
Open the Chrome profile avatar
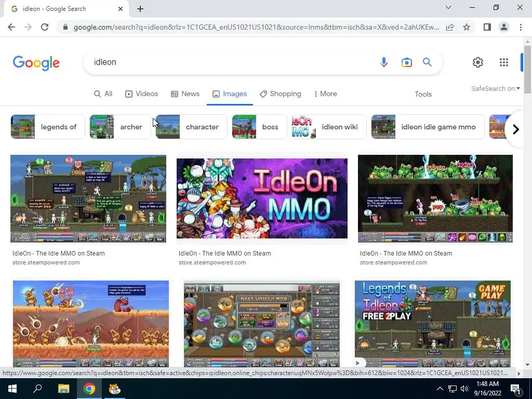point(504,27)
